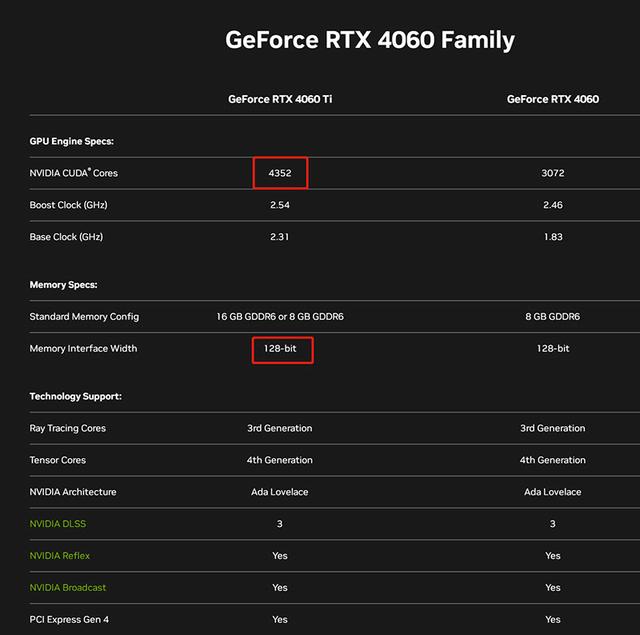This screenshot has height=635, width=640.
Task: Open the NVIDIA Broadcast link
Action: [68, 587]
